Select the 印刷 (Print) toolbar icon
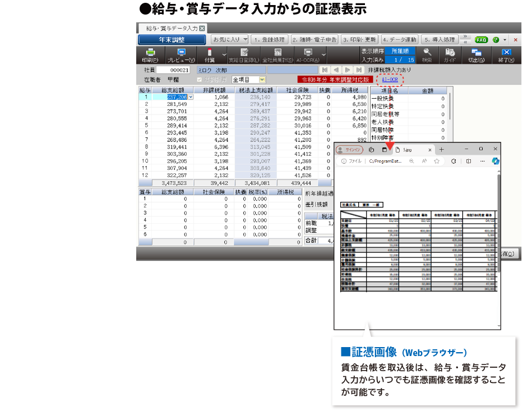Image resolution: width=532 pixels, height=411 pixels. 150,55
